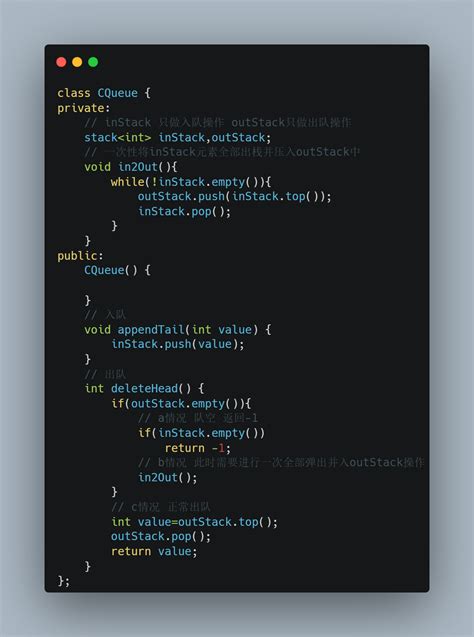The width and height of the screenshot is (474, 637).
Task: Click the return value statement
Action: point(154,551)
